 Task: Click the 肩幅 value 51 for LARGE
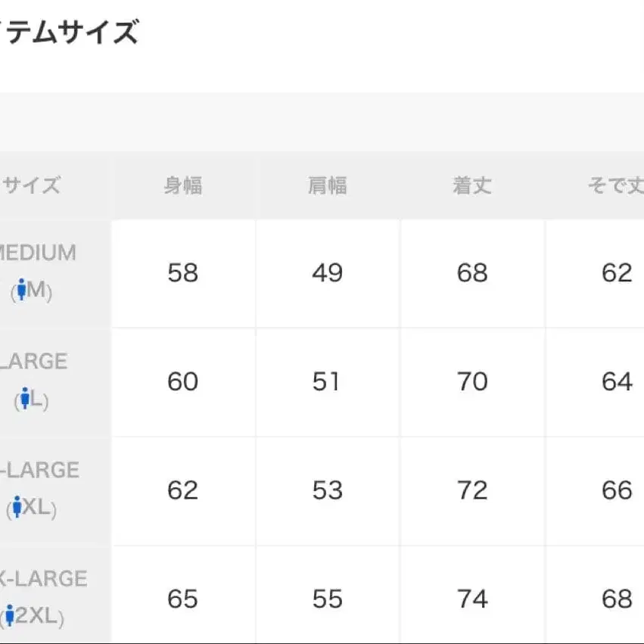[x=328, y=381]
